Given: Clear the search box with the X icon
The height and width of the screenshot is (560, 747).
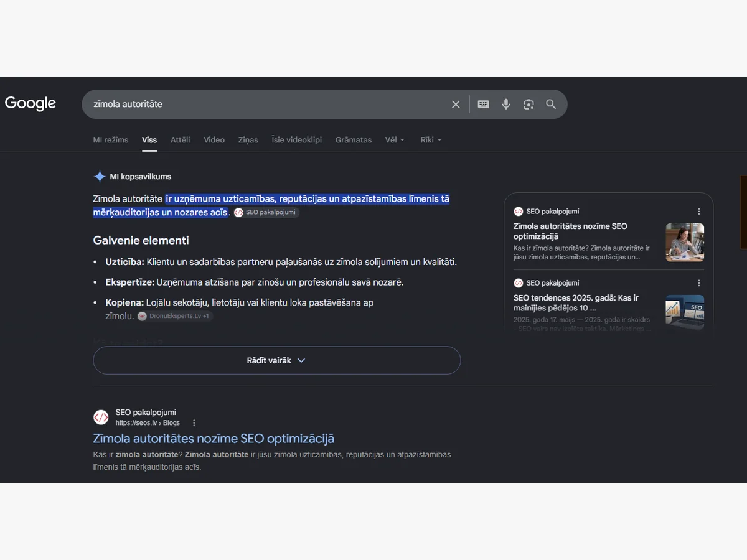Looking at the screenshot, I should [x=456, y=105].
